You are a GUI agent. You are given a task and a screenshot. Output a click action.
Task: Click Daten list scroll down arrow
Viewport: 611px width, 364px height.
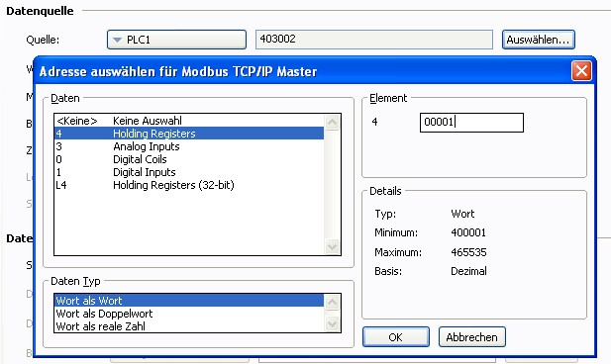coord(332,247)
